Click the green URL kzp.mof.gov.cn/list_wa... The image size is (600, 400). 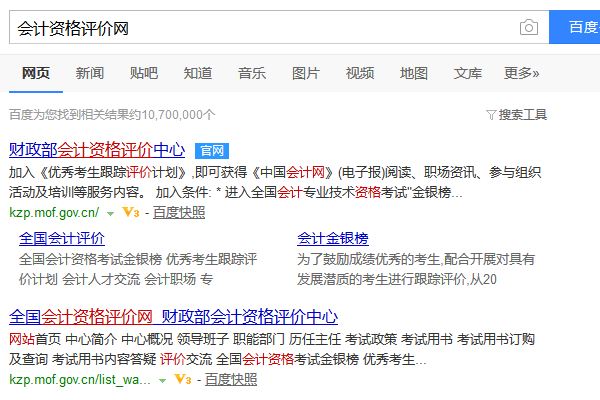(80, 380)
